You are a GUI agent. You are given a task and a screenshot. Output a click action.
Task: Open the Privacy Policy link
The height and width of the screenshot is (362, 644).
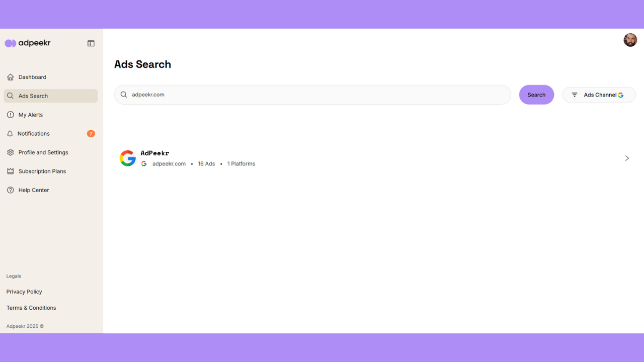point(24,292)
